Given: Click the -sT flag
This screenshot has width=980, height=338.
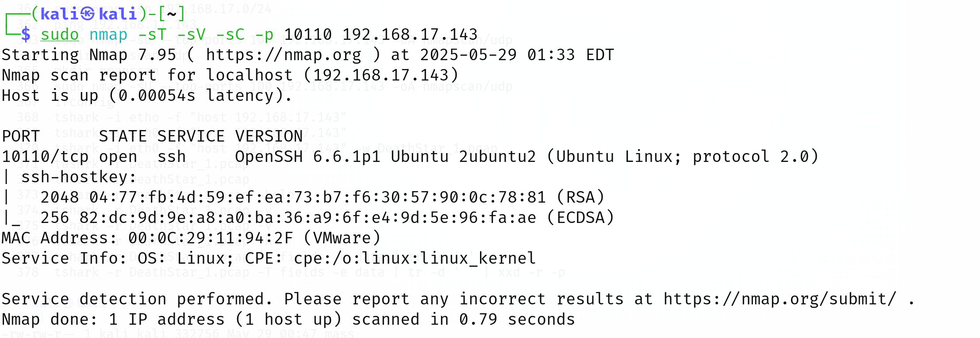Looking at the screenshot, I should pyautogui.click(x=152, y=35).
